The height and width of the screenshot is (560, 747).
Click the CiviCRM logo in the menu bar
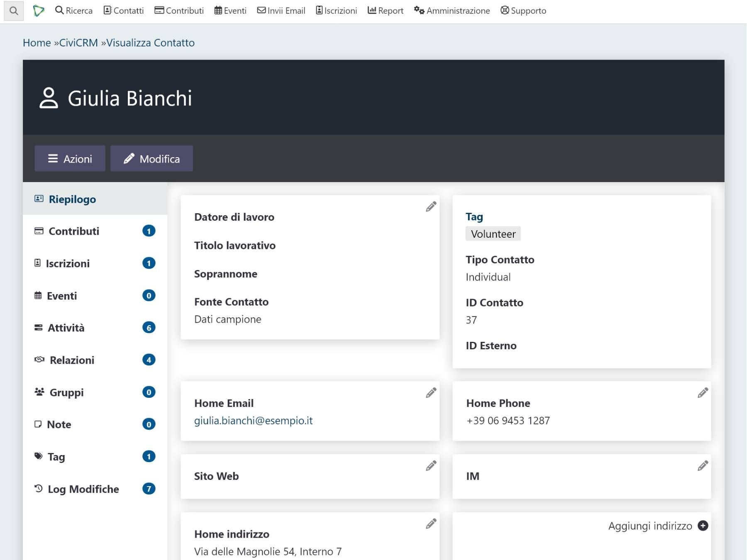pos(39,10)
